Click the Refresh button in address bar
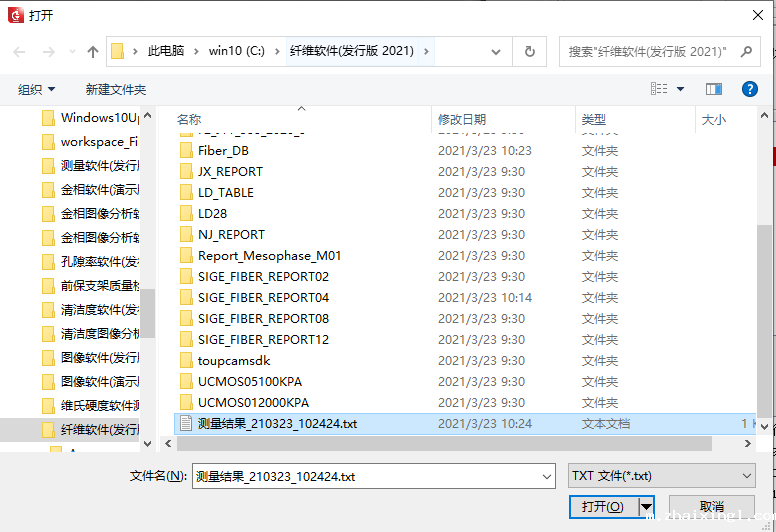 tap(530, 51)
